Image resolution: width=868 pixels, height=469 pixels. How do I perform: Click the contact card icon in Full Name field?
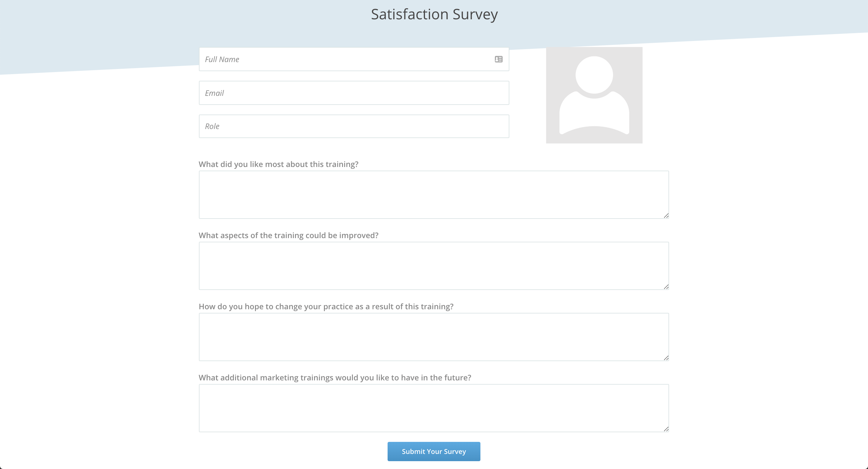coord(499,59)
